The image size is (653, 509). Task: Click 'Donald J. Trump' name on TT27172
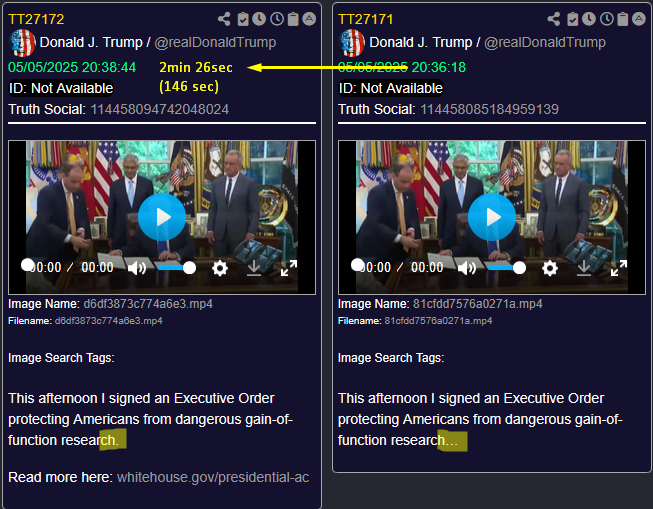tap(91, 42)
